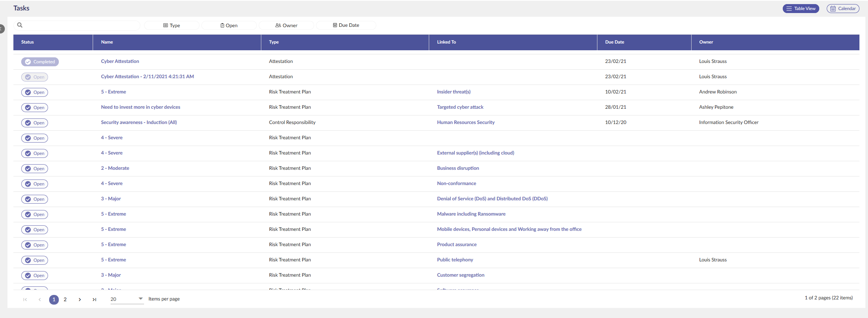Toggle Completed status of Cyber Attestation
868x318 pixels.
[x=40, y=62]
